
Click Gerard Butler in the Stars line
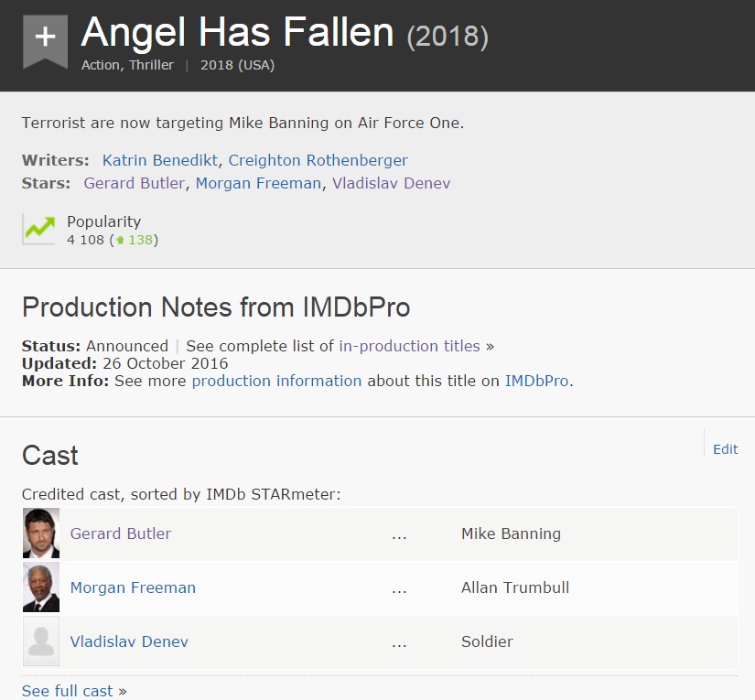tap(134, 183)
